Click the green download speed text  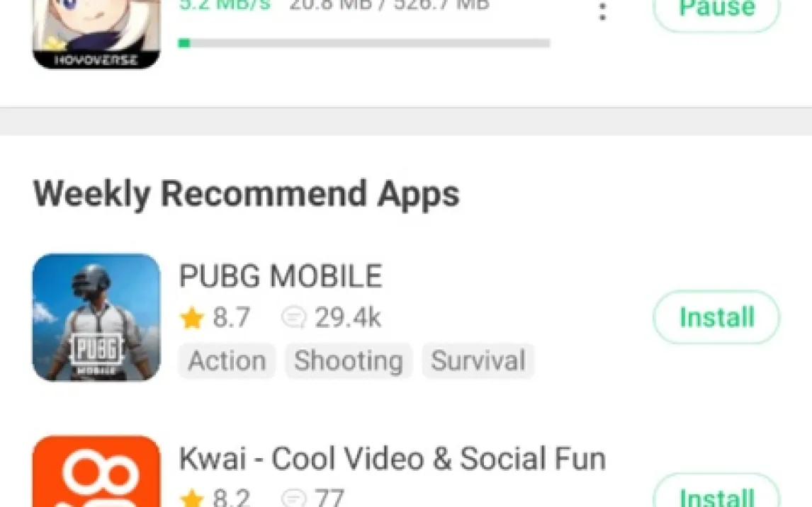pos(225,5)
